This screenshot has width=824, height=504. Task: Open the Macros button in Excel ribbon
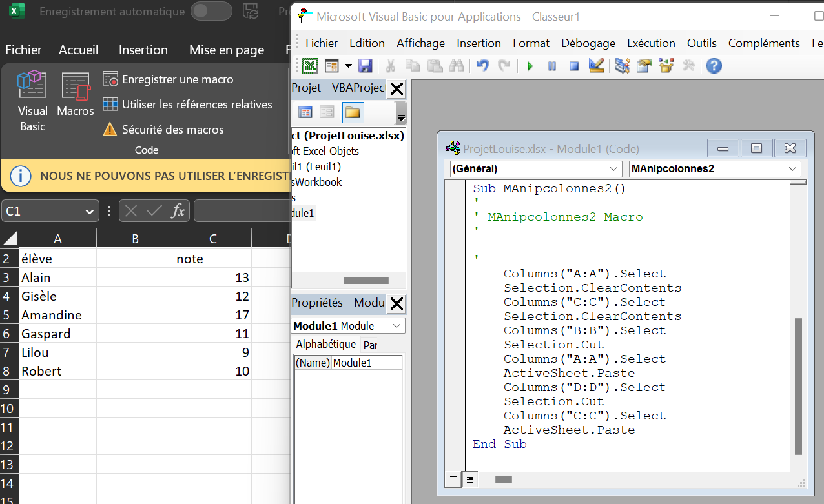point(76,95)
